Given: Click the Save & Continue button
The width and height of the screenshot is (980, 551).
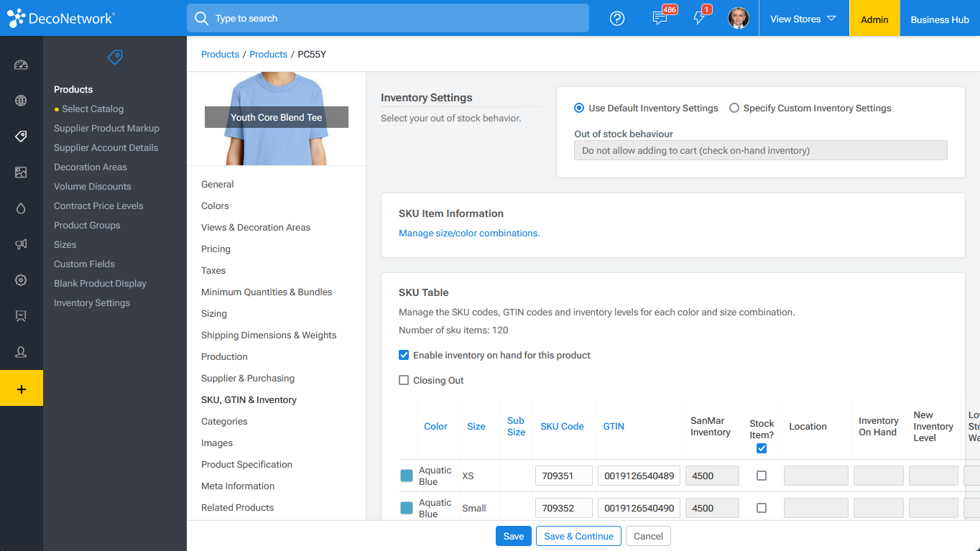Looking at the screenshot, I should (578, 536).
